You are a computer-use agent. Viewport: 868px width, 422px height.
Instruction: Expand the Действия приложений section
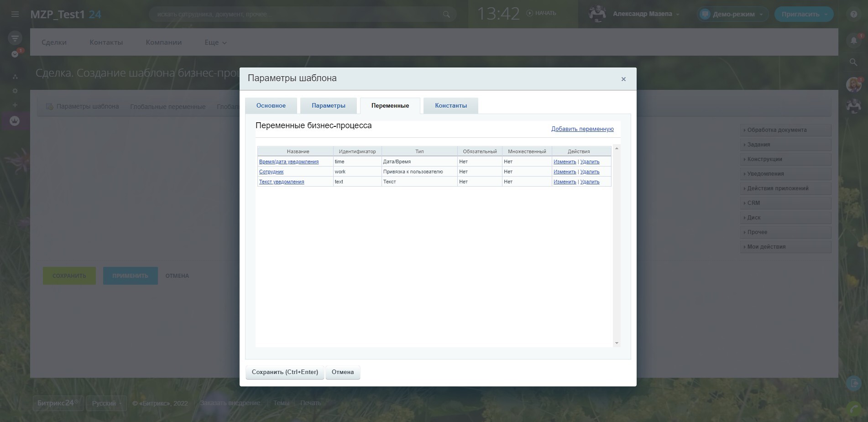tap(785, 188)
